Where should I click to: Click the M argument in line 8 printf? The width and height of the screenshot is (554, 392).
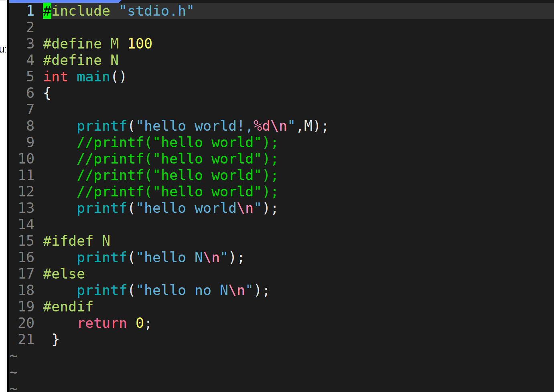pyautogui.click(x=308, y=126)
